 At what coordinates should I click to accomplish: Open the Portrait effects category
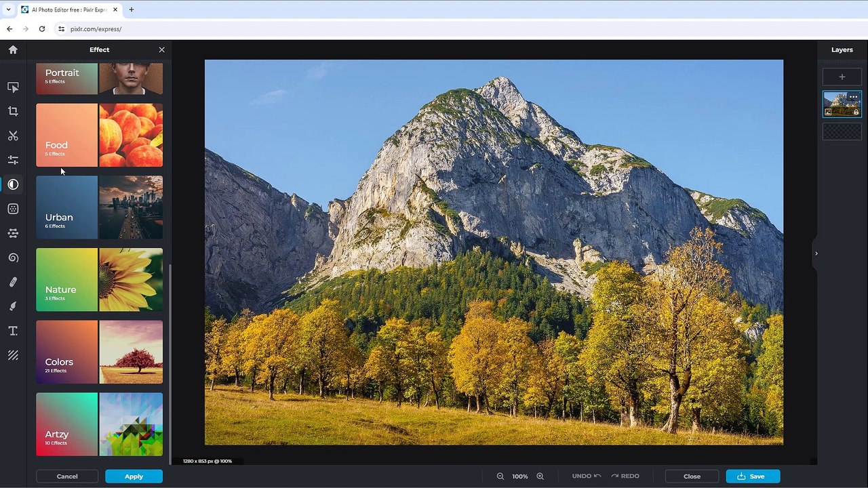tap(99, 79)
